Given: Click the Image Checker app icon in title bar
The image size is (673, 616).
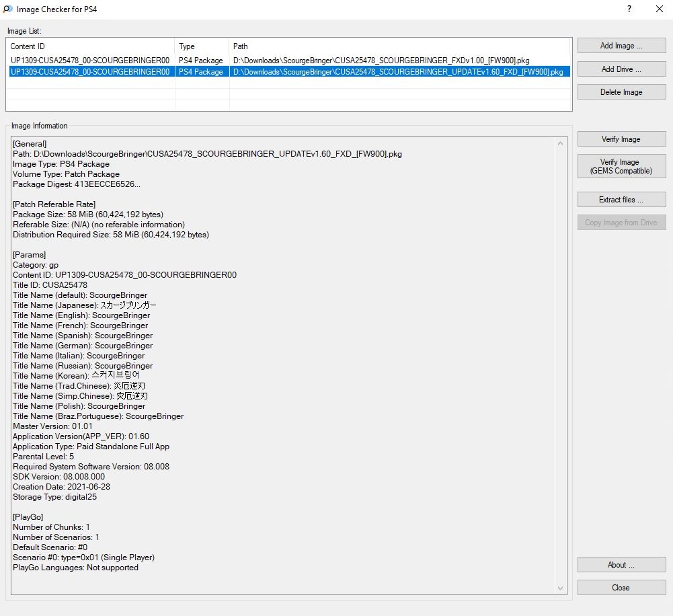Looking at the screenshot, I should coord(7,9).
